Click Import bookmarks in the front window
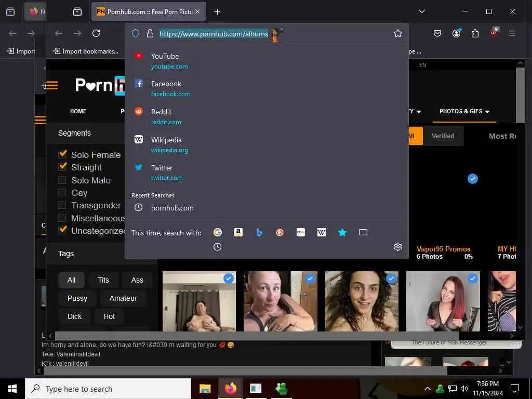The width and height of the screenshot is (532, 399). (x=86, y=51)
